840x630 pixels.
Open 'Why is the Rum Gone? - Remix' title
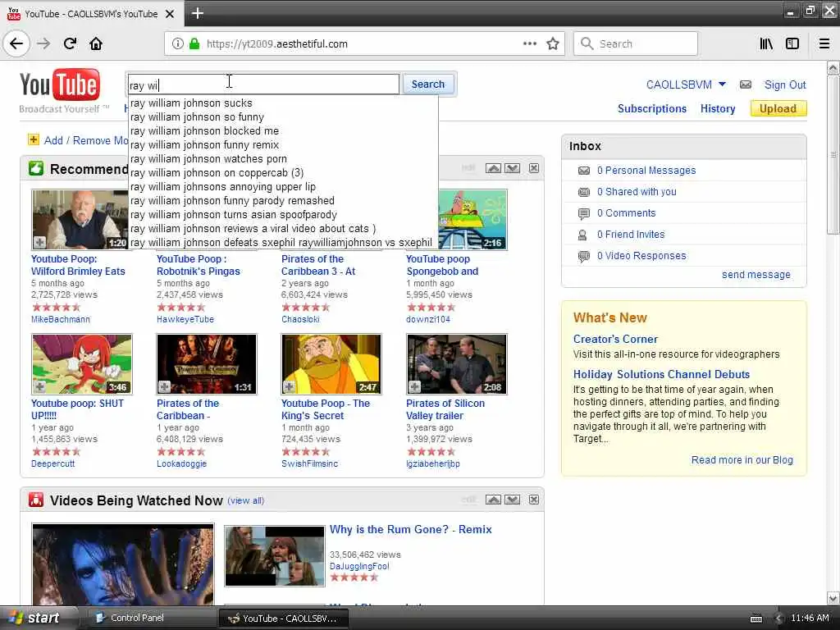410,529
